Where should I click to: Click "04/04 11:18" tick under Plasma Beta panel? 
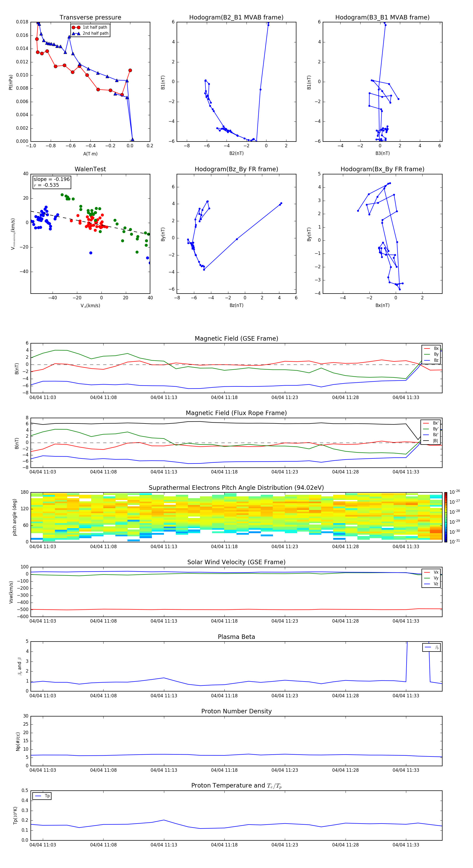tap(224, 696)
